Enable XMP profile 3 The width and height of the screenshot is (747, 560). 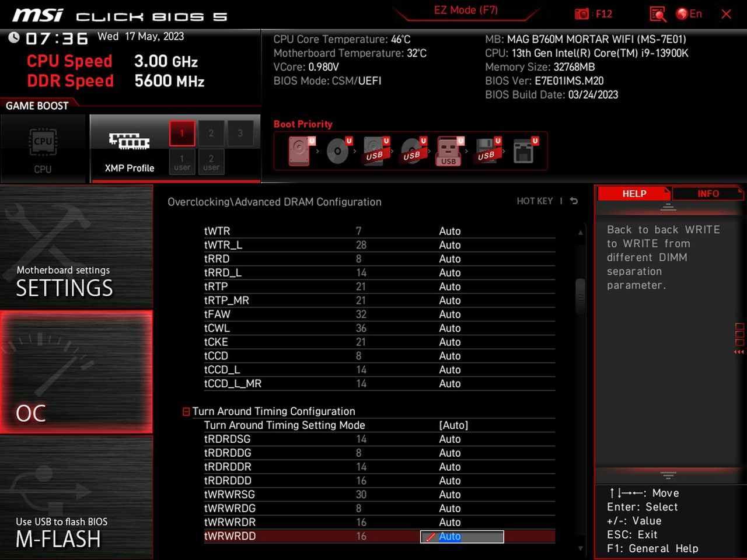(240, 134)
